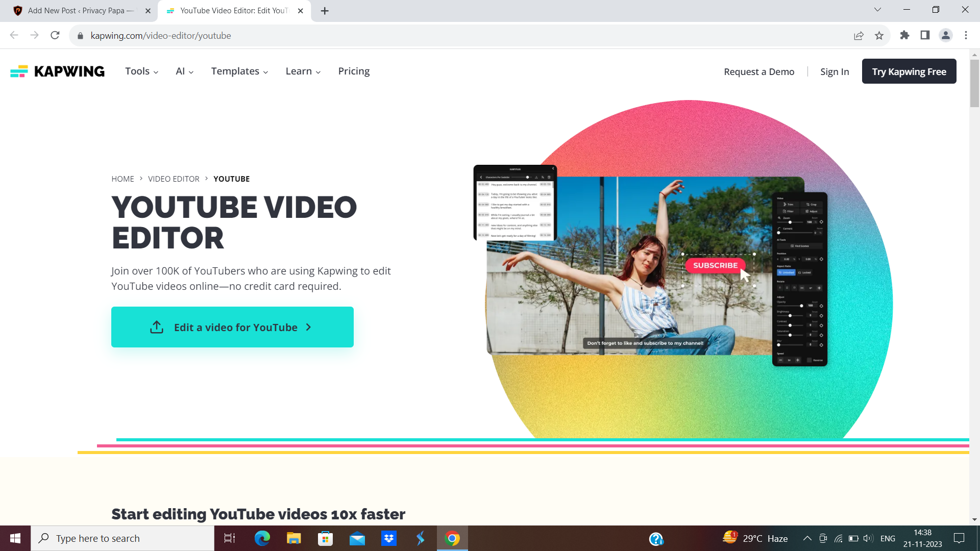980x551 pixels.
Task: Click the browser forward arrow
Action: (x=34, y=35)
